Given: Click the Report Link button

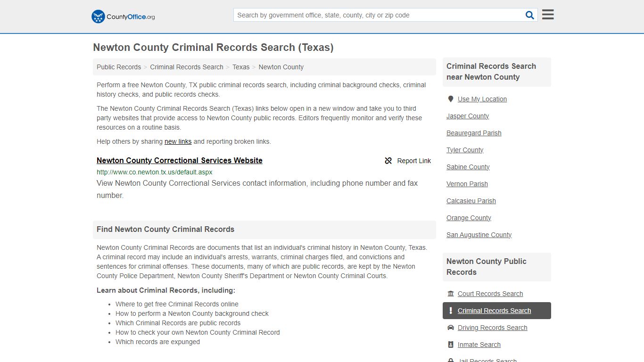Looking at the screenshot, I should [x=408, y=161].
